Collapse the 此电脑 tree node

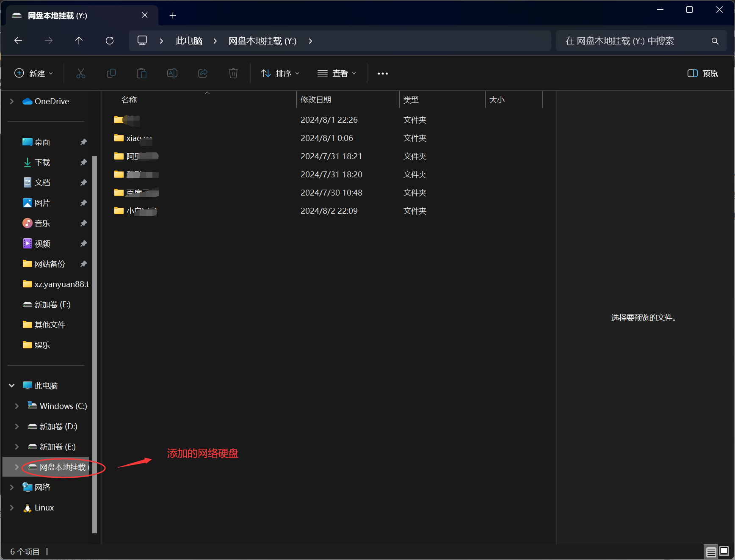pos(12,386)
